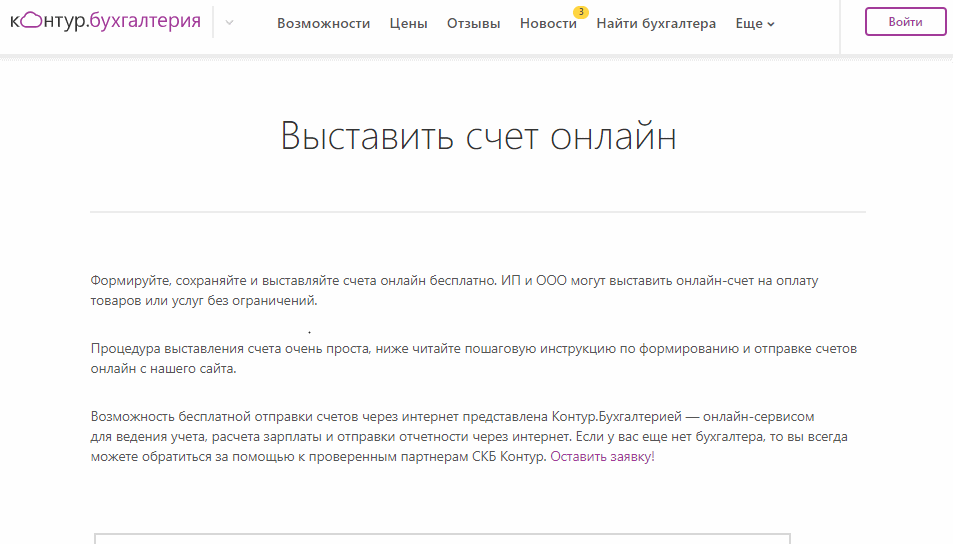The height and width of the screenshot is (544, 953).
Task: Click the Выставить счет онлайн heading
Action: [x=478, y=137]
